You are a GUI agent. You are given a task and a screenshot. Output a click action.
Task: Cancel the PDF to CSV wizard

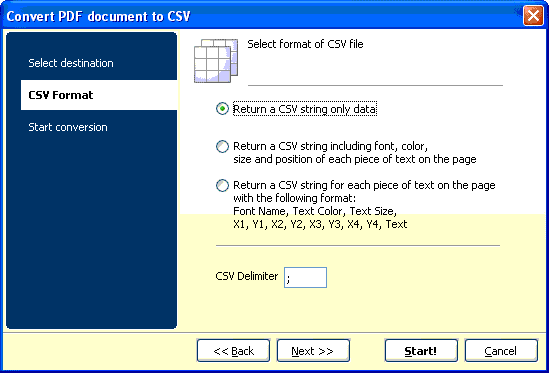point(501,351)
